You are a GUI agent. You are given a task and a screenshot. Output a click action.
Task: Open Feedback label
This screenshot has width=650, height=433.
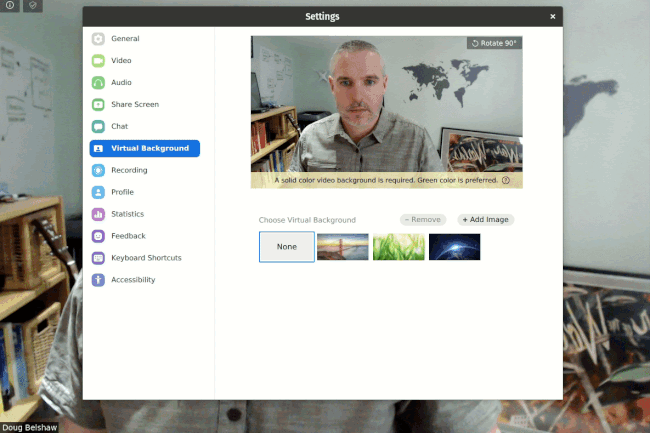(x=128, y=236)
